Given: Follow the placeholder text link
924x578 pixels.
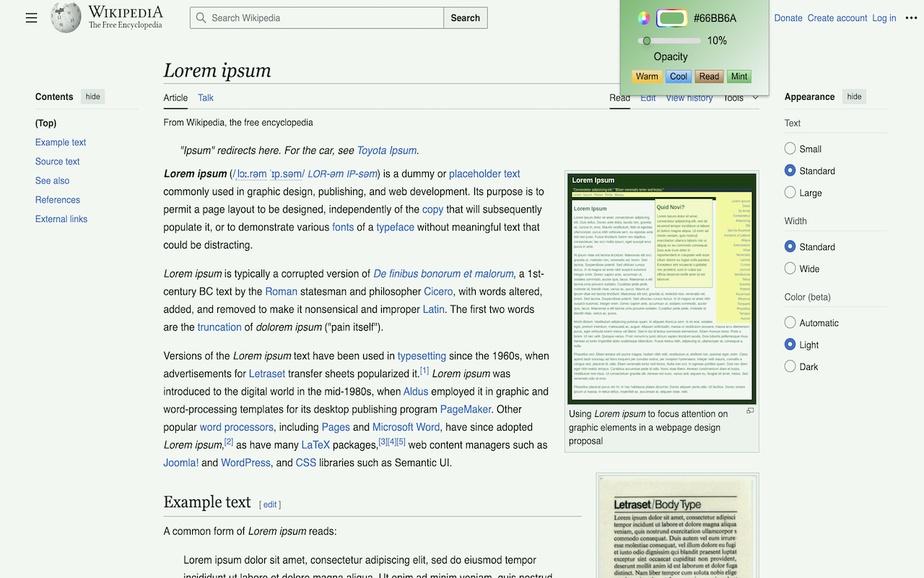Looking at the screenshot, I should pos(484,173).
